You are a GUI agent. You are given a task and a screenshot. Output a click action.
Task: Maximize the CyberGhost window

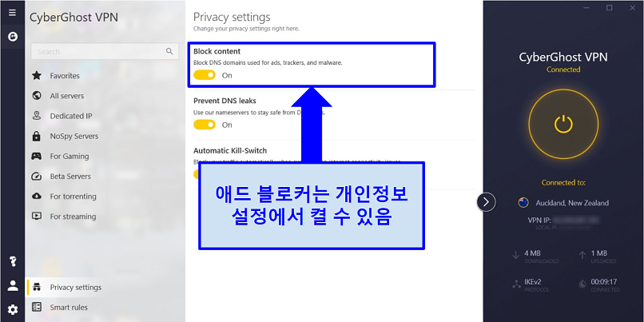coord(610,8)
